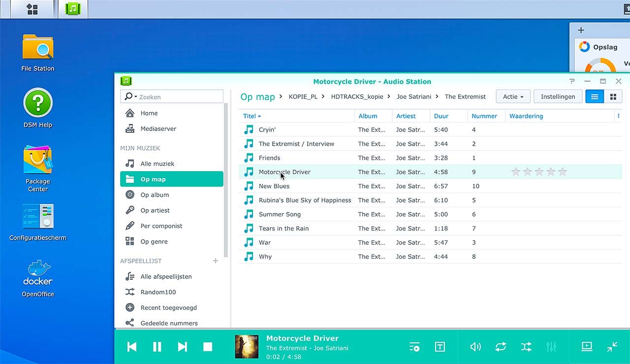
Task: Sort songs by Titel column
Action: pos(297,116)
